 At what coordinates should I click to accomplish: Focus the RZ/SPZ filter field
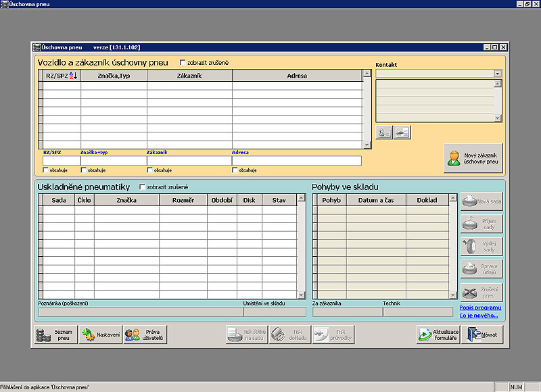[62, 161]
